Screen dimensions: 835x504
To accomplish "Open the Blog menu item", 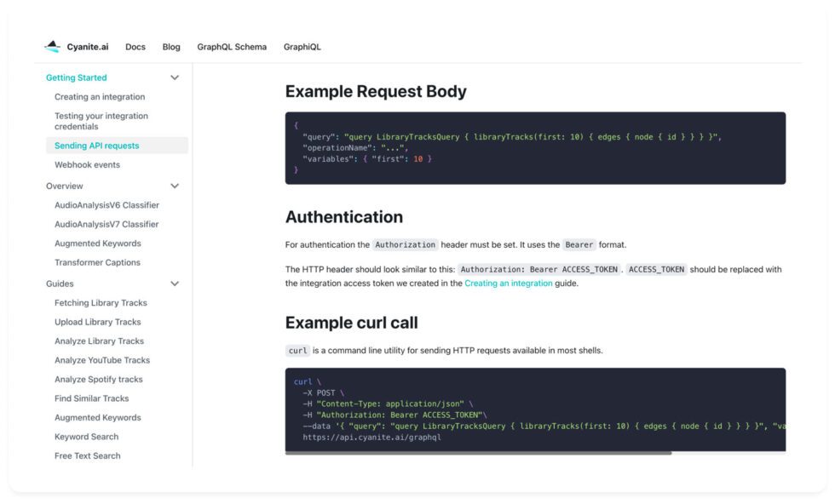I will coord(171,47).
